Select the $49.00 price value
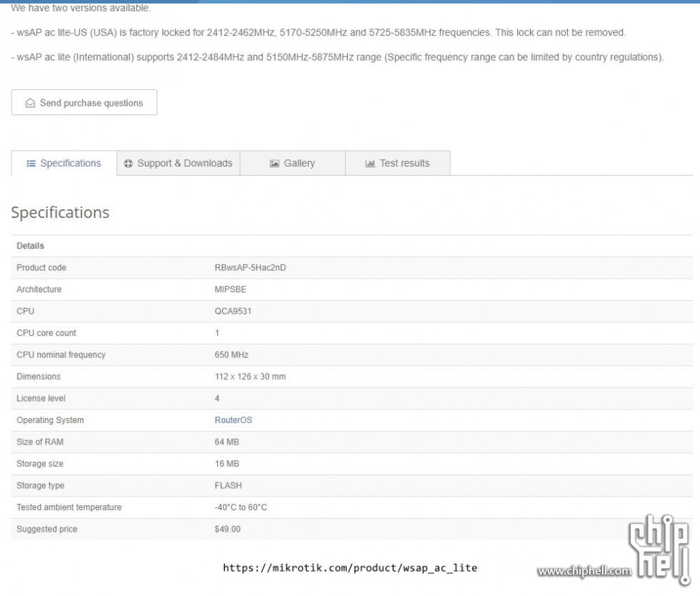 pyautogui.click(x=227, y=529)
